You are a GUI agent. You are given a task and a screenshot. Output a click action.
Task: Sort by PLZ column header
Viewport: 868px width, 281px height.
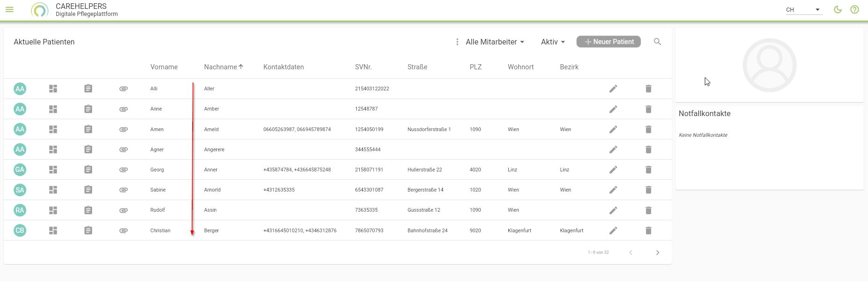(475, 67)
